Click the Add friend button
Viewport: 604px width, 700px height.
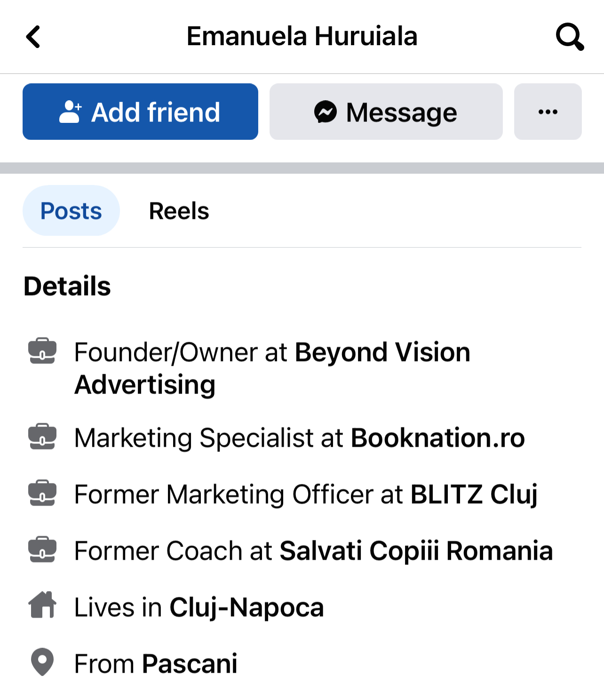140,112
